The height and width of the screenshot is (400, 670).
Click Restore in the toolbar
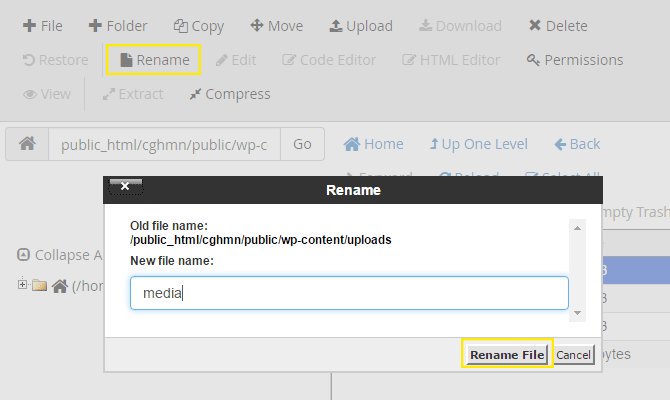click(x=56, y=60)
